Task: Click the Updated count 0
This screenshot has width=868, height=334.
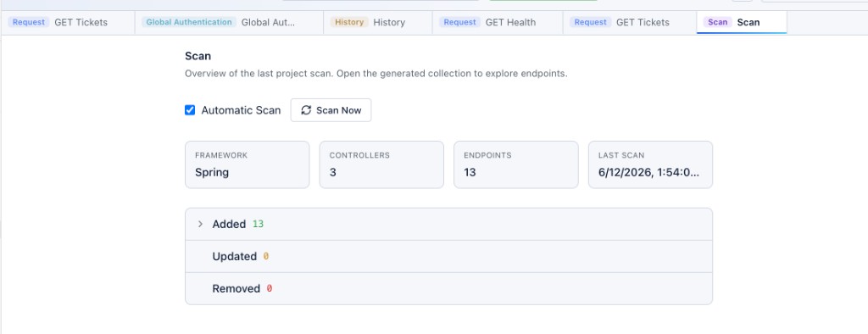Action: coord(265,257)
